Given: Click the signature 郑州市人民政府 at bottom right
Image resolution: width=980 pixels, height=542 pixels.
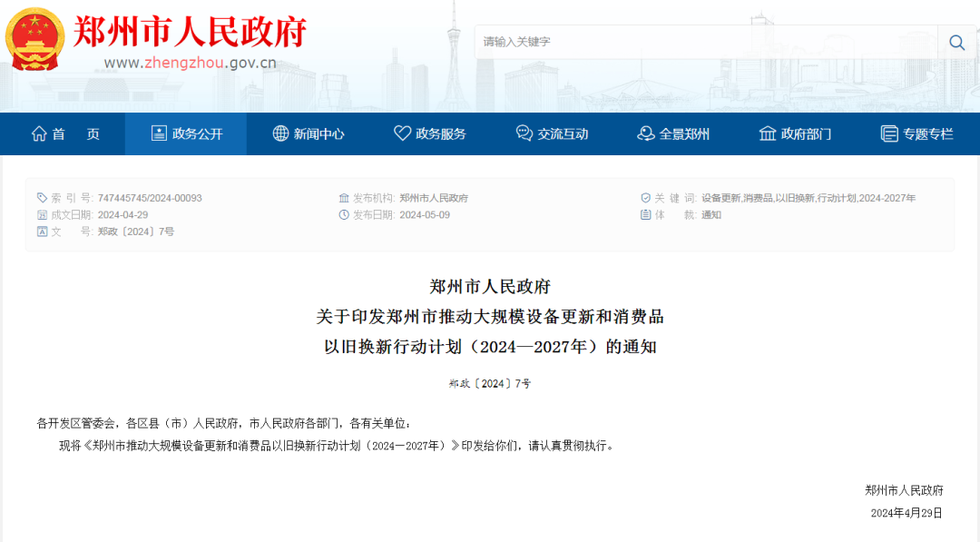Looking at the screenshot, I should [x=904, y=490].
